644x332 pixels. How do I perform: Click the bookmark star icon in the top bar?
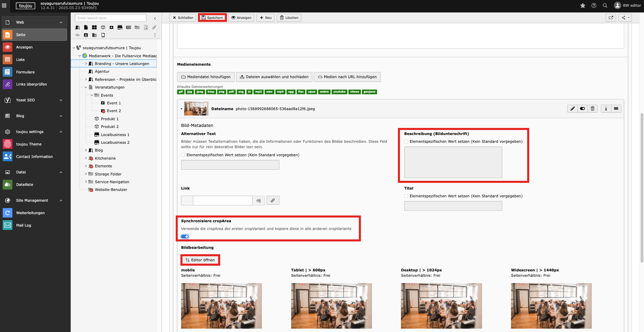coord(583,5)
